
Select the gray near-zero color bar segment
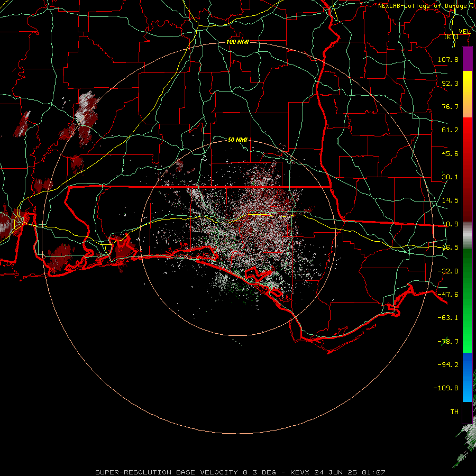(467, 235)
